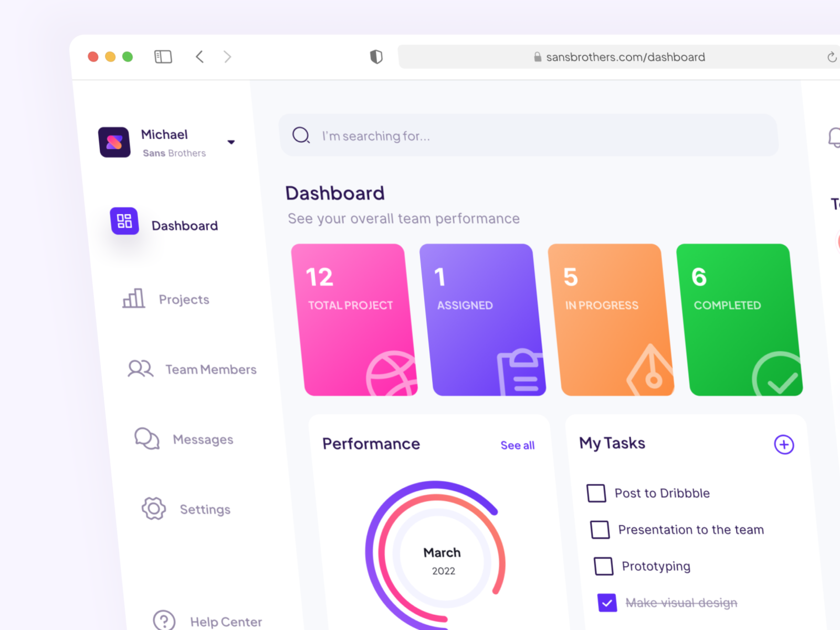Image resolution: width=840 pixels, height=630 pixels.
Task: Toggle the browser sidebar icon
Action: click(163, 57)
